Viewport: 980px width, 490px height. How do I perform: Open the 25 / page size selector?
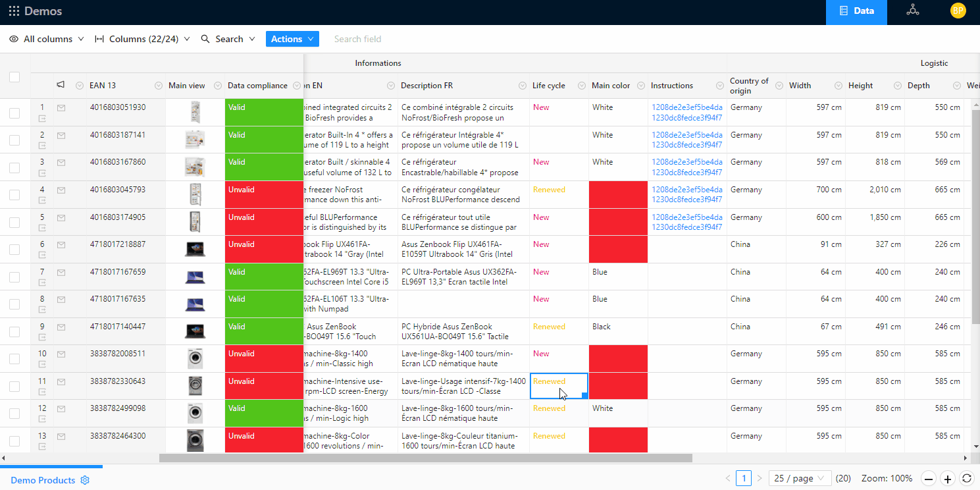[800, 479]
